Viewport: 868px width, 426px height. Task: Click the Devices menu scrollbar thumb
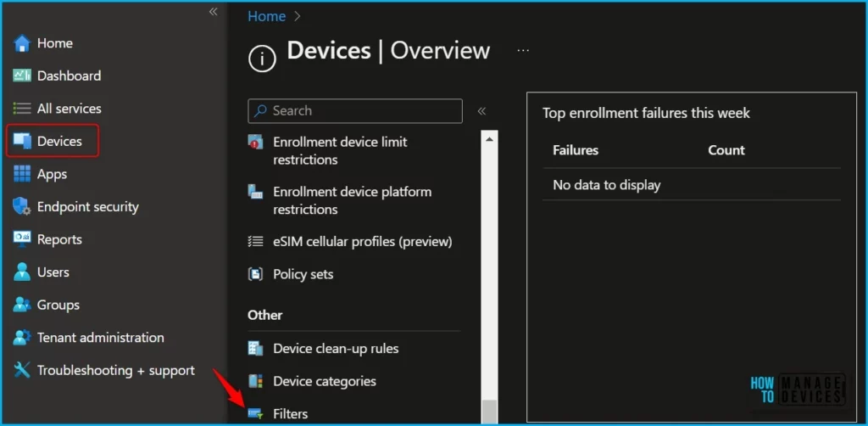click(489, 411)
